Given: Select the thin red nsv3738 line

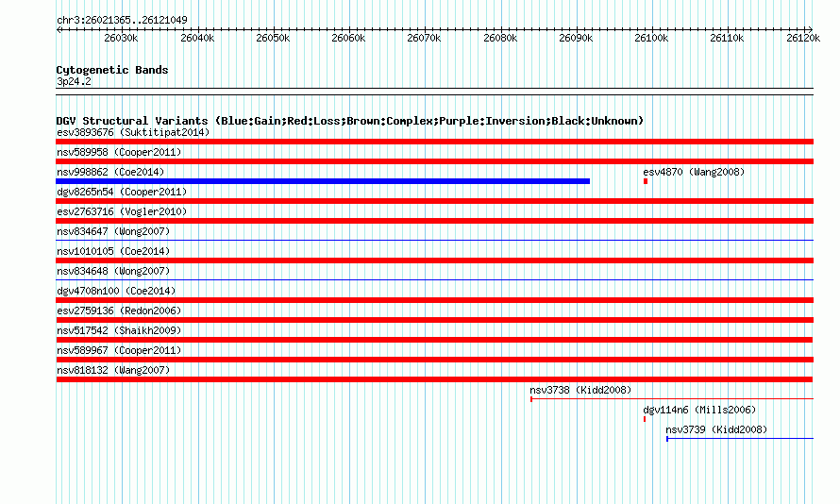Looking at the screenshot, I should pyautogui.click(x=672, y=398).
